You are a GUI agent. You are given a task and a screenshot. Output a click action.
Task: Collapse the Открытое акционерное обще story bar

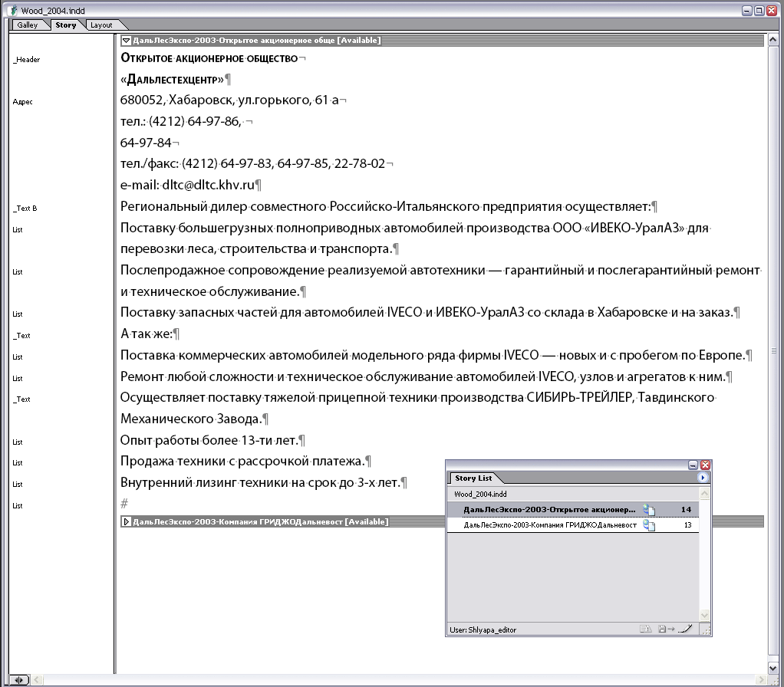127,41
